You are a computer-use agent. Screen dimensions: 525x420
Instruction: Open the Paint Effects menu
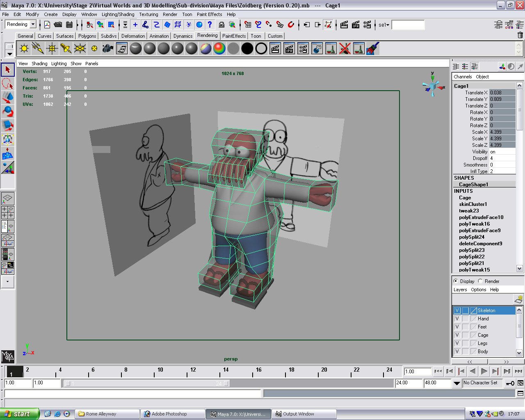click(209, 14)
